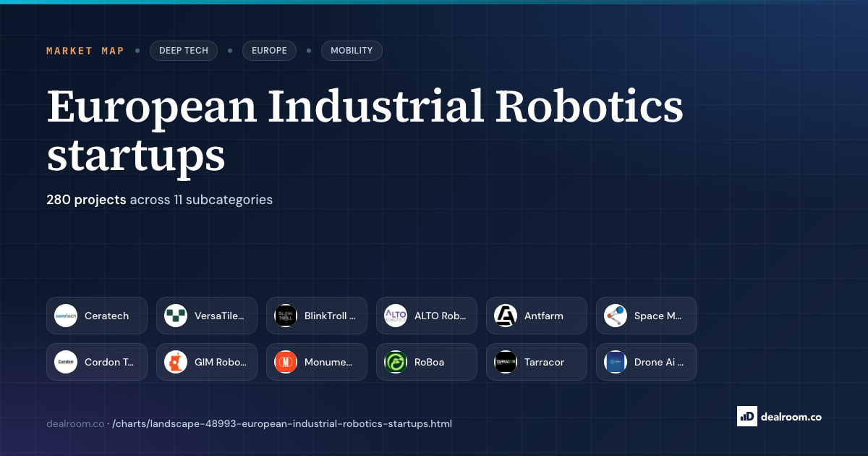
Task: Click the MARKET MAP label
Action: point(85,51)
